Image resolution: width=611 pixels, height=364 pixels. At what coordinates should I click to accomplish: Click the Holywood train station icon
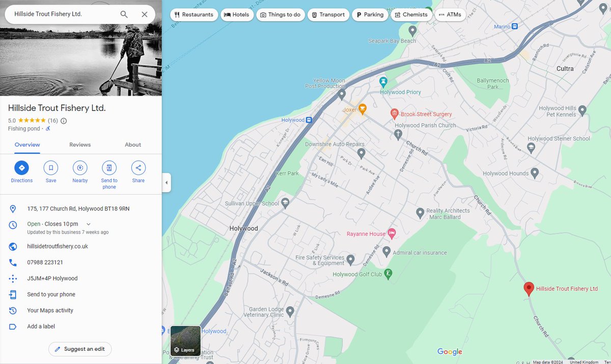[309, 120]
